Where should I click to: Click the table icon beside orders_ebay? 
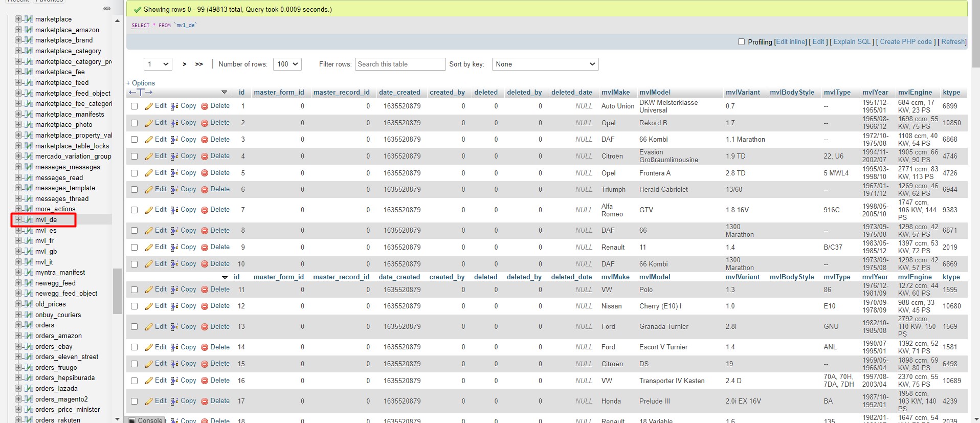(29, 346)
